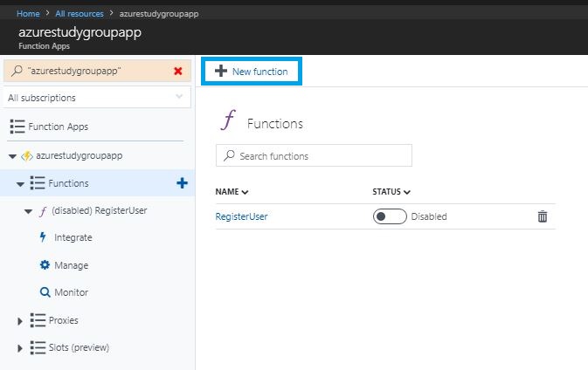Click the Functions list icon in sidebar
The image size is (588, 370).
tap(38, 183)
